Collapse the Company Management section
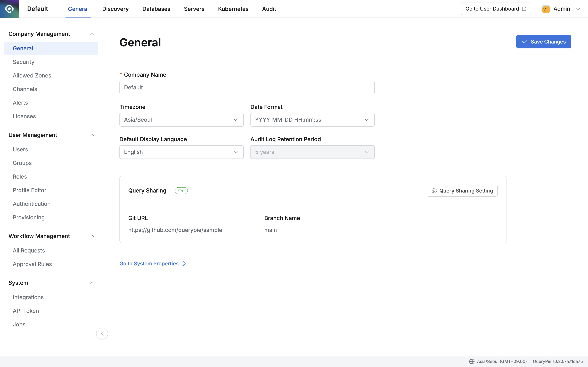588x367 pixels. tap(92, 34)
